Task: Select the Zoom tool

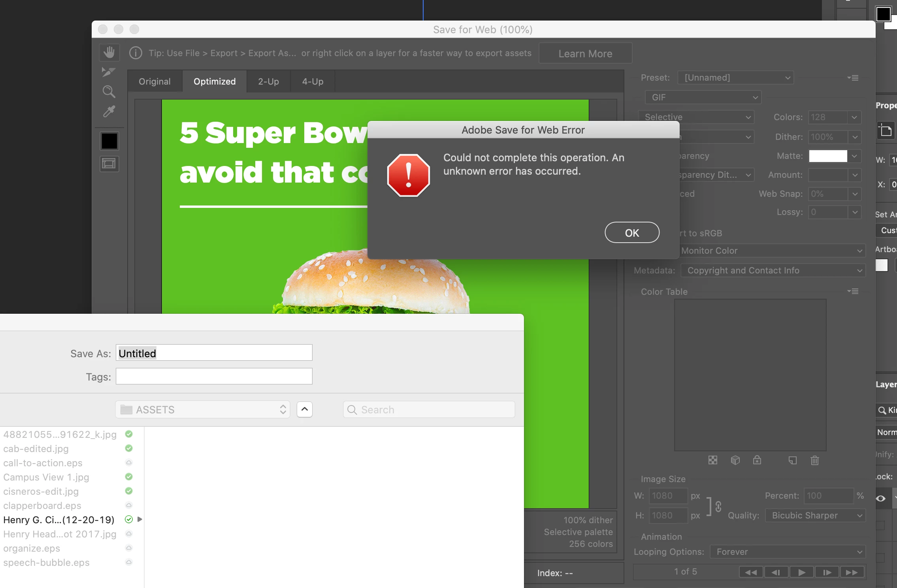Action: pos(109,92)
